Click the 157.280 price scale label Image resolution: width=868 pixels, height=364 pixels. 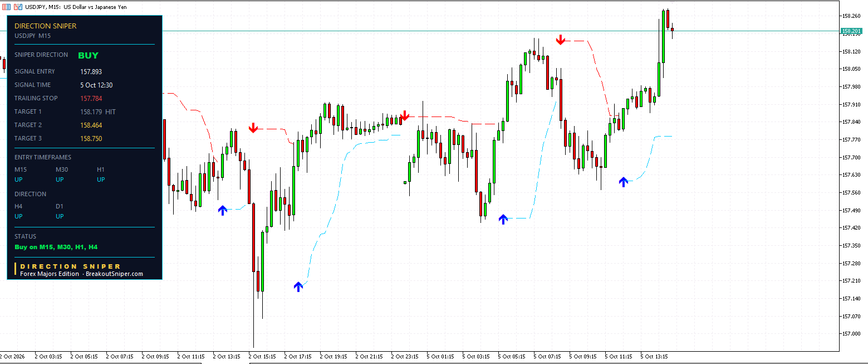852,263
